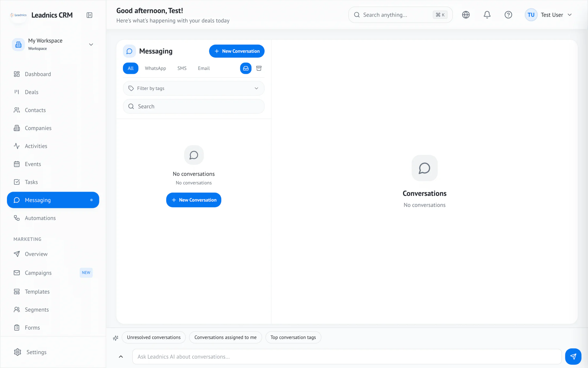
Task: Open Events calendar page
Action: pyautogui.click(x=53, y=164)
